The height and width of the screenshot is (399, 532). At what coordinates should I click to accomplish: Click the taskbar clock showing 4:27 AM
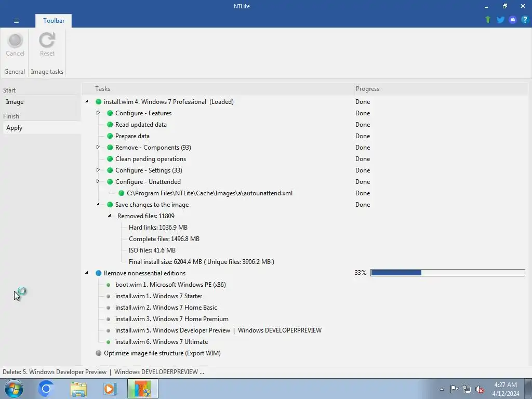pos(506,389)
